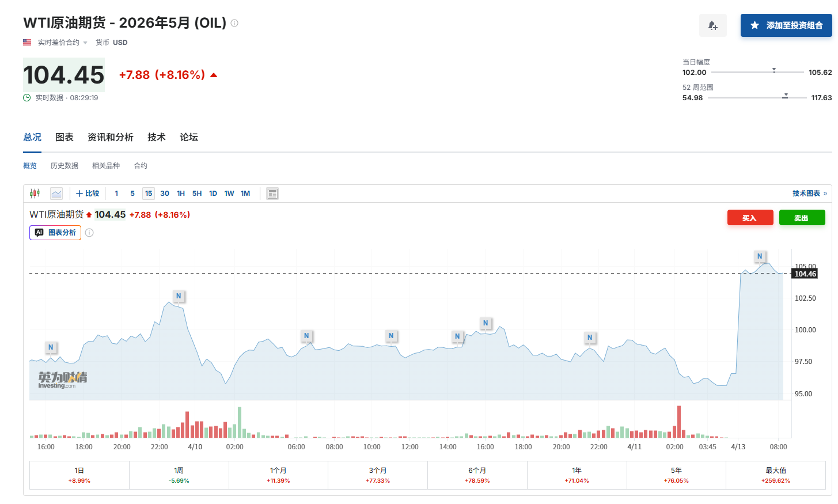Screen dimensions: 838x504
Task: Switch to area chart type icon
Action: (56, 194)
